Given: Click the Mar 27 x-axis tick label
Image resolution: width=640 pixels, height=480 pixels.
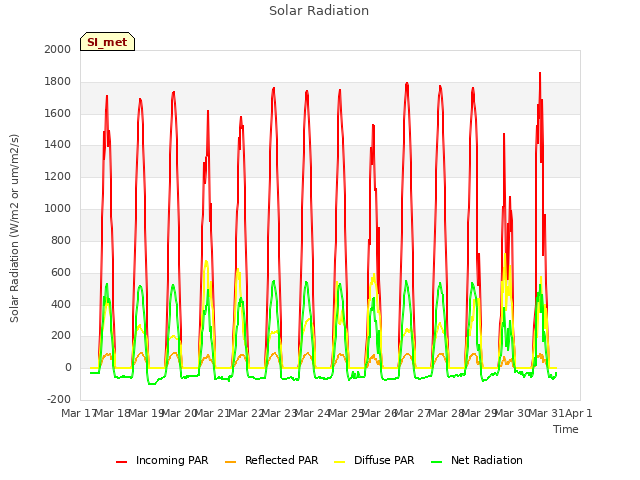Looking at the screenshot, I should pyautogui.click(x=412, y=413).
